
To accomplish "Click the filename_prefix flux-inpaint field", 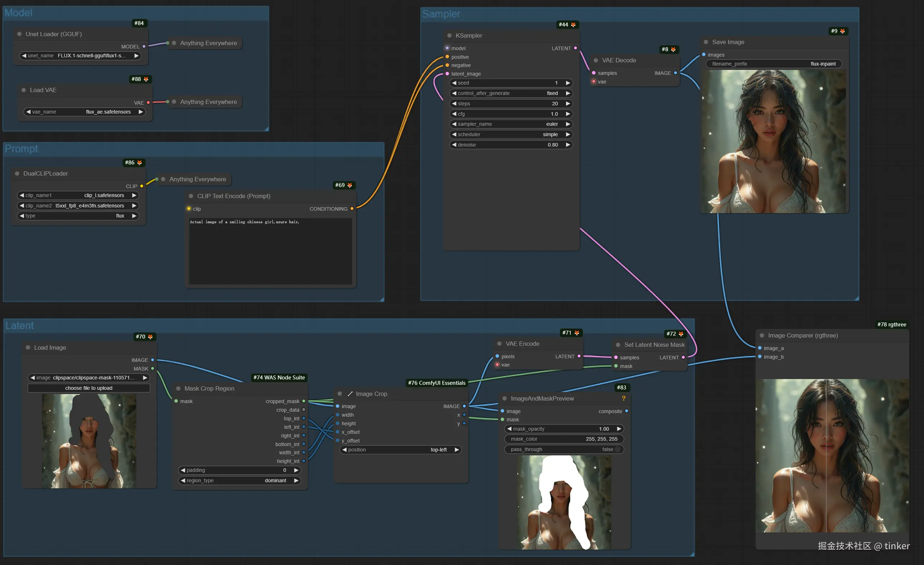I will coord(774,64).
